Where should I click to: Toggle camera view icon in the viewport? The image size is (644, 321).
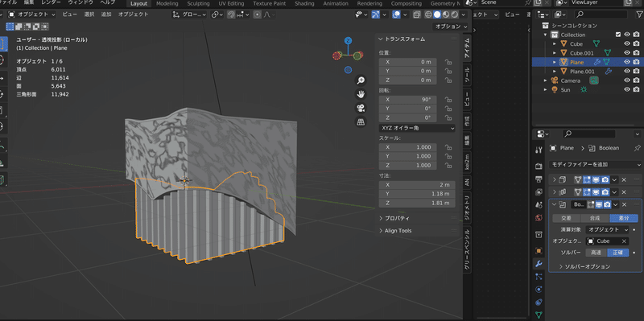pos(361,108)
